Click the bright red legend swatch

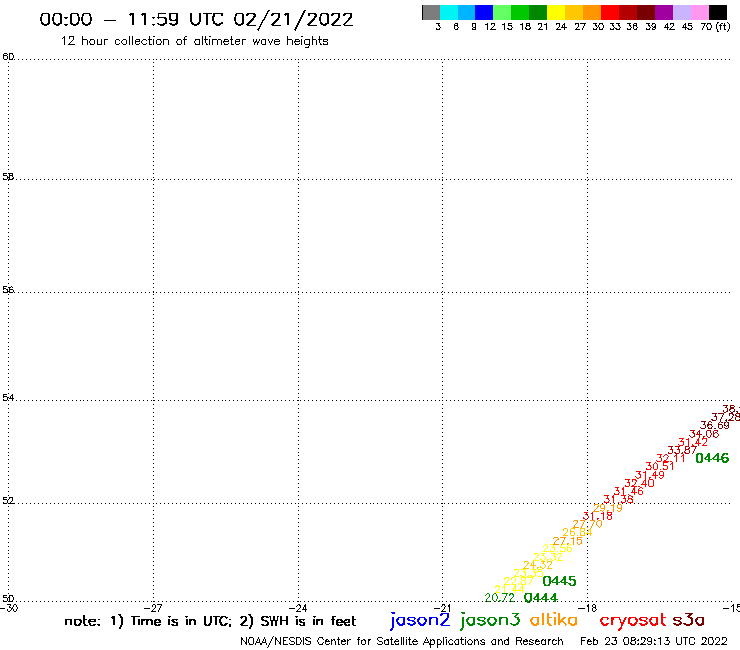(x=610, y=12)
